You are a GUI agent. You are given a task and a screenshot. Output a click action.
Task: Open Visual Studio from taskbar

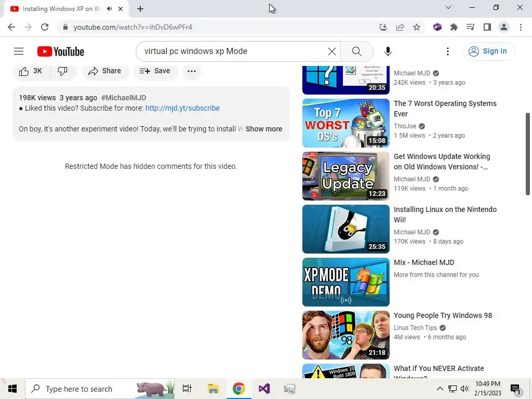click(264, 389)
